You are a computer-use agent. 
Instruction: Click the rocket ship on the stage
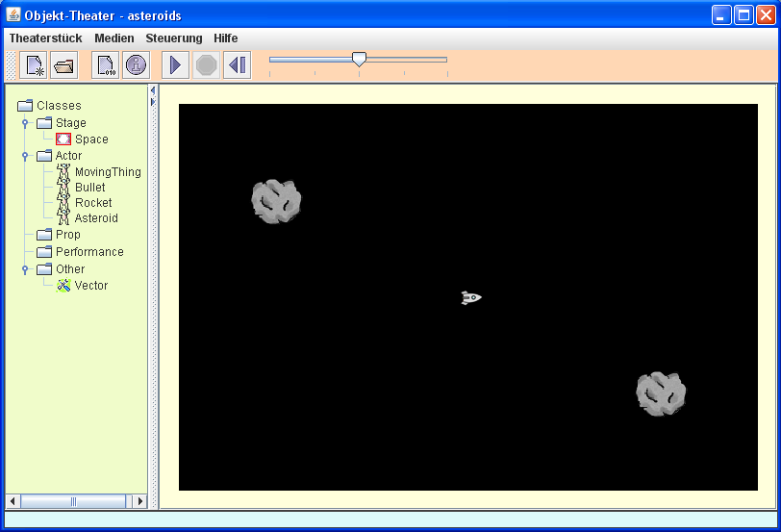(470, 298)
